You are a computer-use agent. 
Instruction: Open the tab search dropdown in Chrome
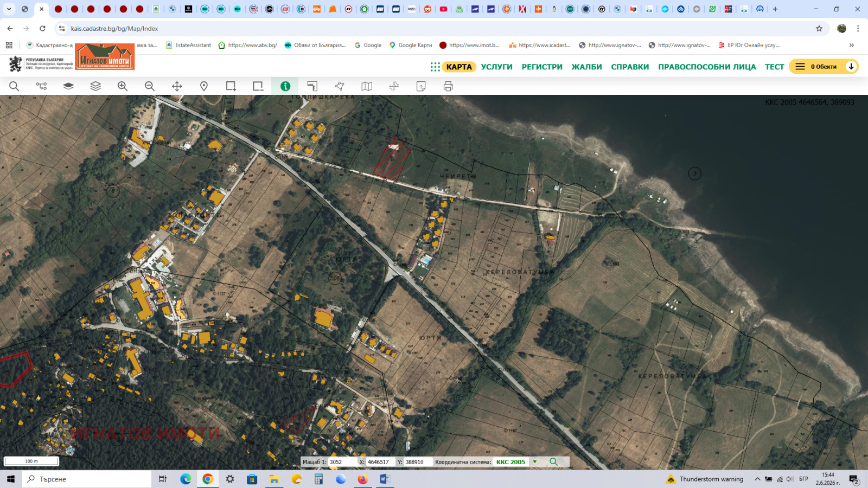(x=9, y=9)
